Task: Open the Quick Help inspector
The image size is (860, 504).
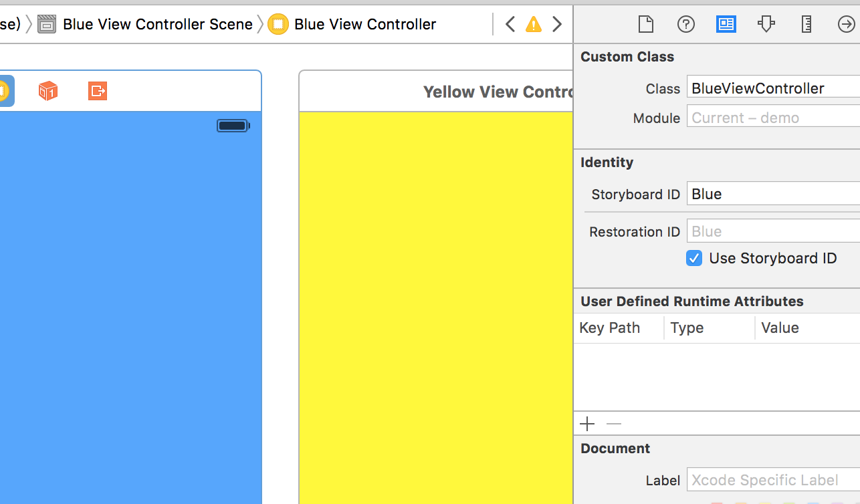Action: click(686, 25)
